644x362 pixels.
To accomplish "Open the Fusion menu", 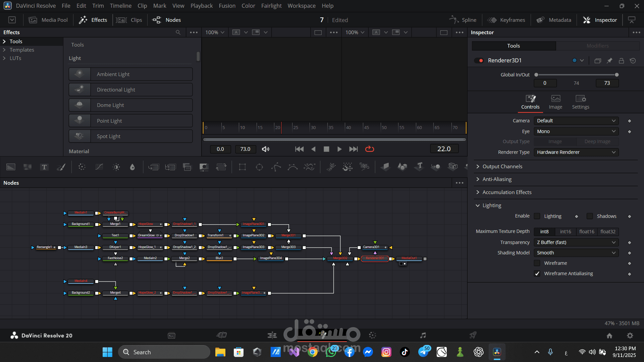I will 227,6.
